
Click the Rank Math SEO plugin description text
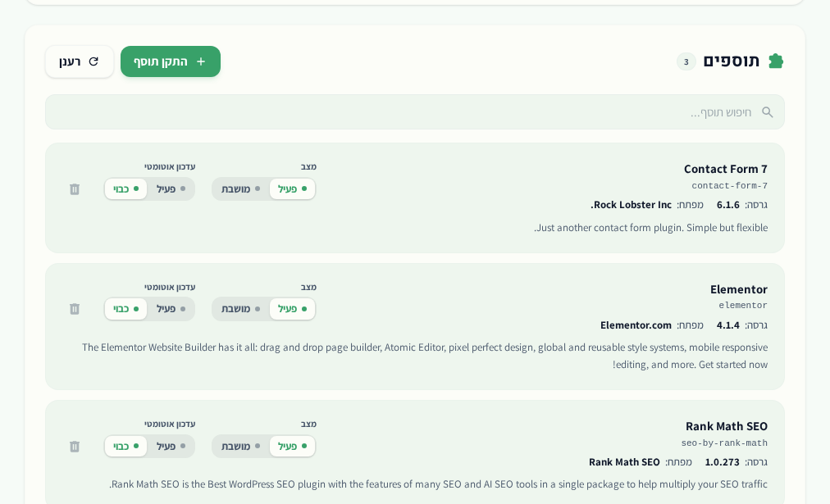coord(438,484)
